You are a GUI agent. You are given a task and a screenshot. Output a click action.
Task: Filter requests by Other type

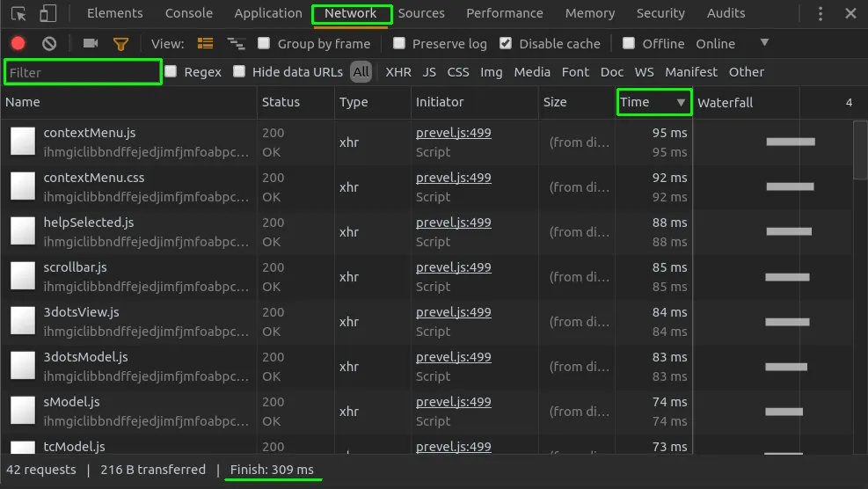click(747, 72)
